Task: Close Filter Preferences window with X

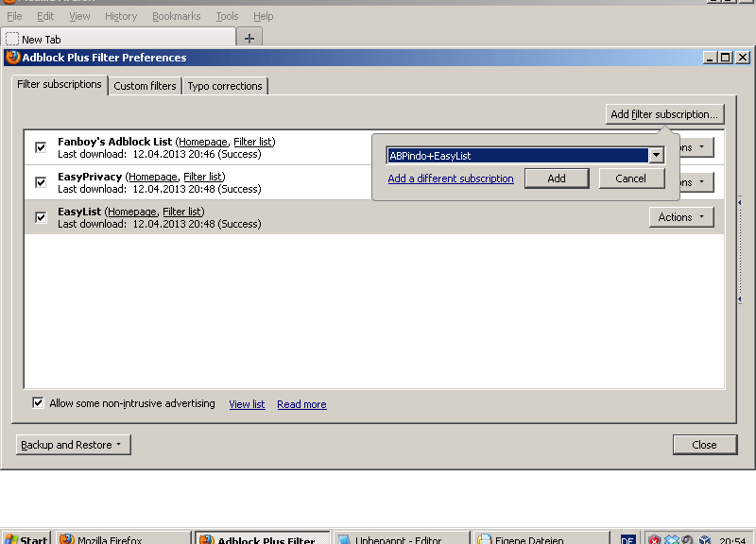Action: (x=743, y=58)
